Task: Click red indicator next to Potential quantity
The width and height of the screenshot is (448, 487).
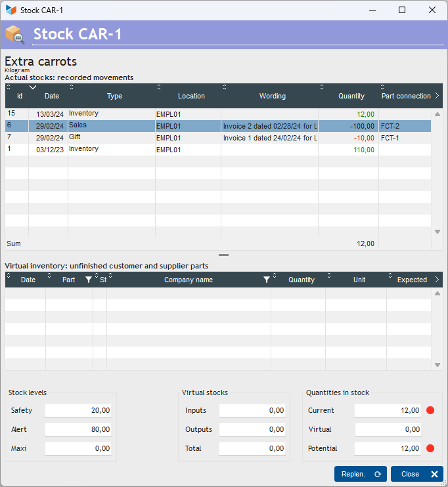Action: 430,449
